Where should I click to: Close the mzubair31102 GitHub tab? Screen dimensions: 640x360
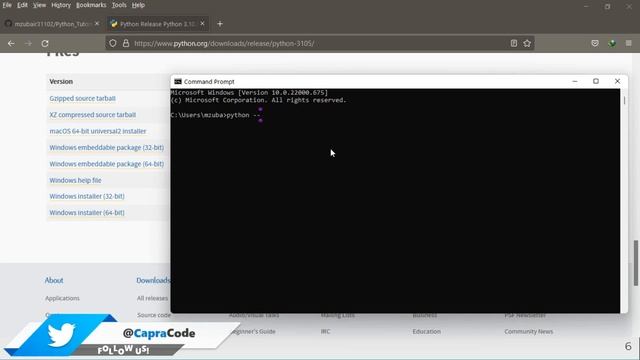click(x=97, y=24)
